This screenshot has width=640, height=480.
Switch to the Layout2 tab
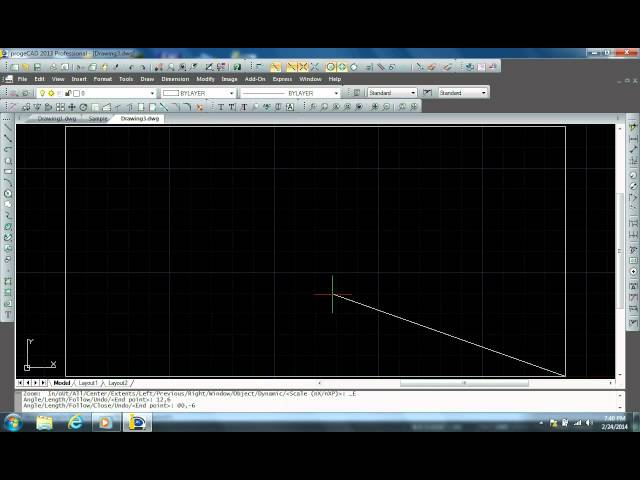(118, 383)
